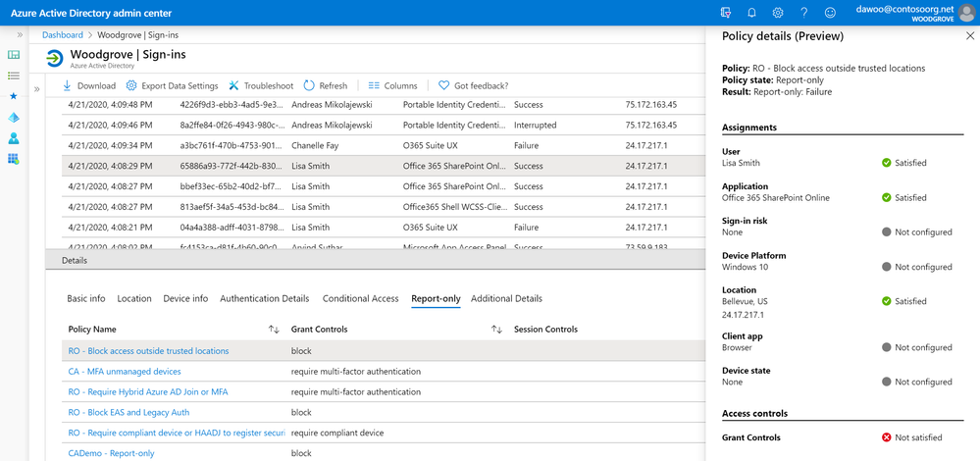Expand the left navigation sidebar chevron
Viewport: 980px width, 461px height.
click(x=20, y=34)
